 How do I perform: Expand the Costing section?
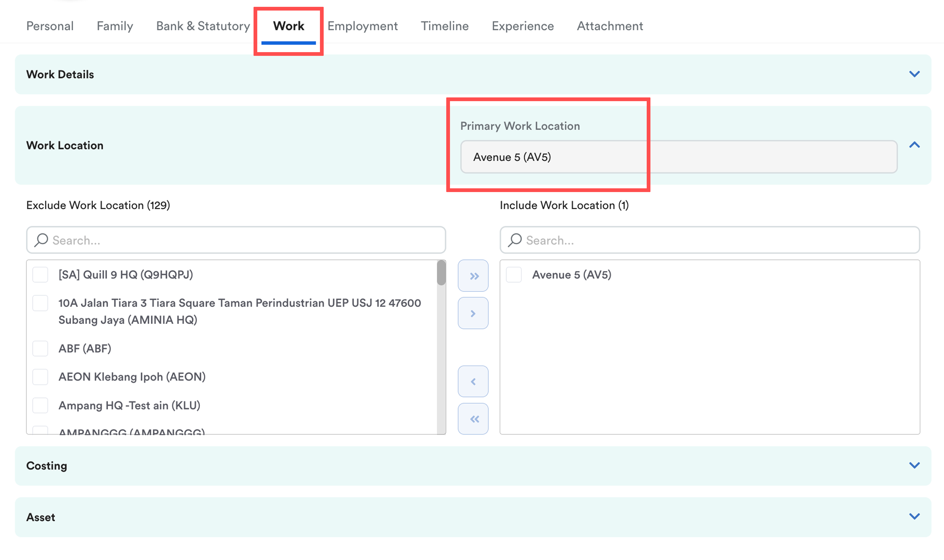[x=914, y=465]
